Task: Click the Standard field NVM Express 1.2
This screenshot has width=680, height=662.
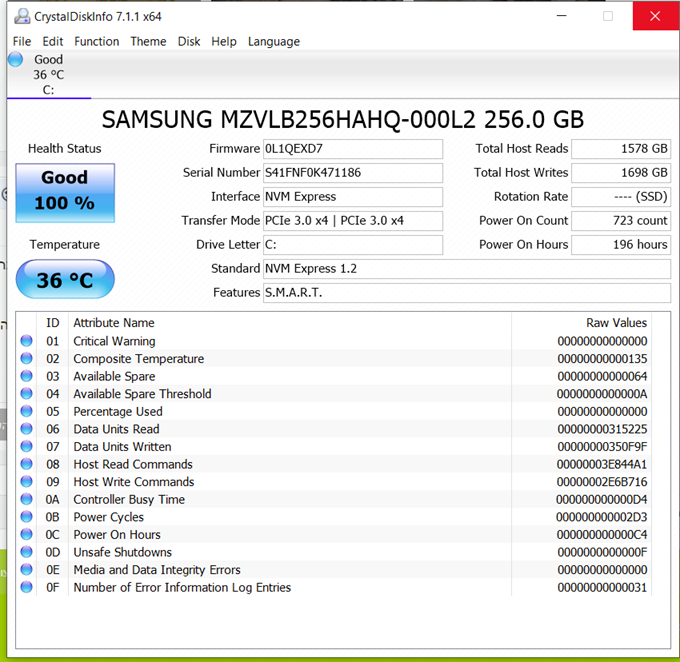Action: (x=467, y=269)
